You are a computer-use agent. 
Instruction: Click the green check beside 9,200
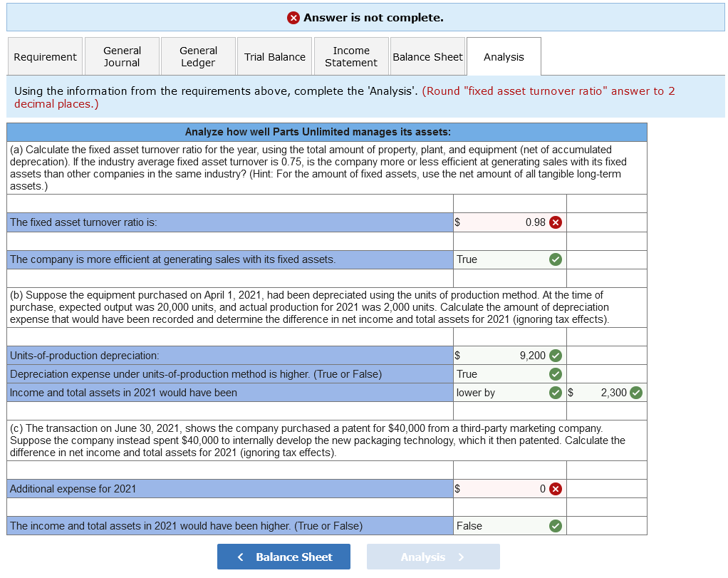coord(556,356)
